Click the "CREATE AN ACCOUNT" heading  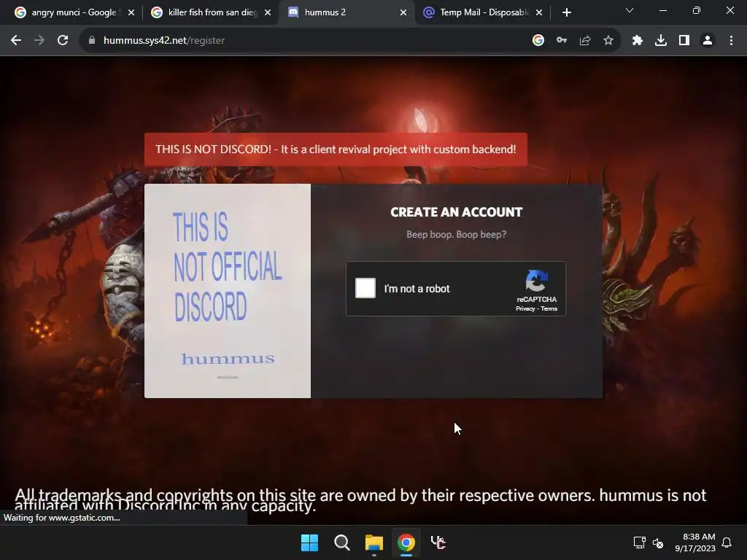point(457,212)
